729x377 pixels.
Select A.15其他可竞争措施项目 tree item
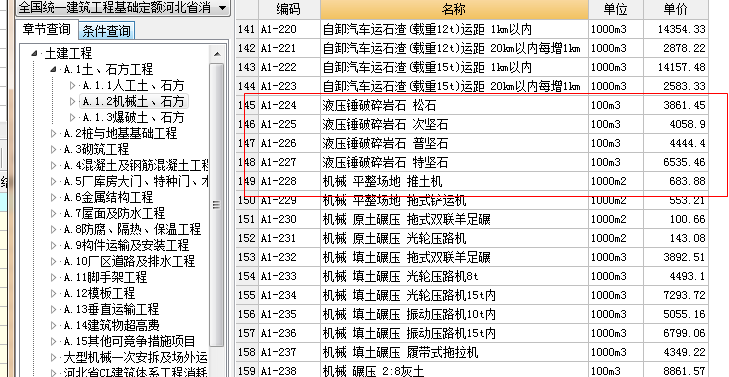click(129, 341)
